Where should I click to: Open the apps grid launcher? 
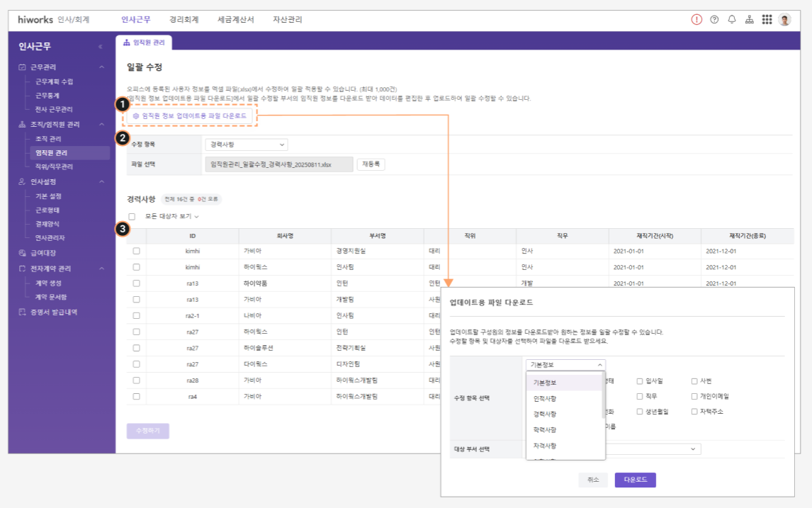767,20
